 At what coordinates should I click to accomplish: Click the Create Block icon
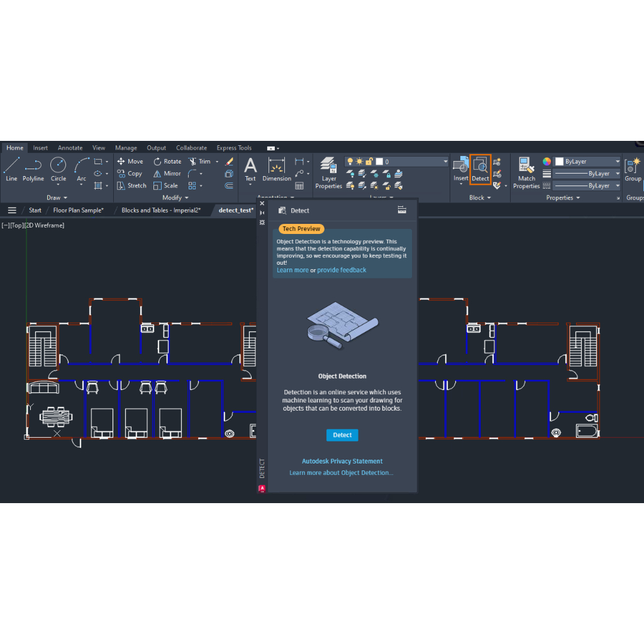(497, 162)
